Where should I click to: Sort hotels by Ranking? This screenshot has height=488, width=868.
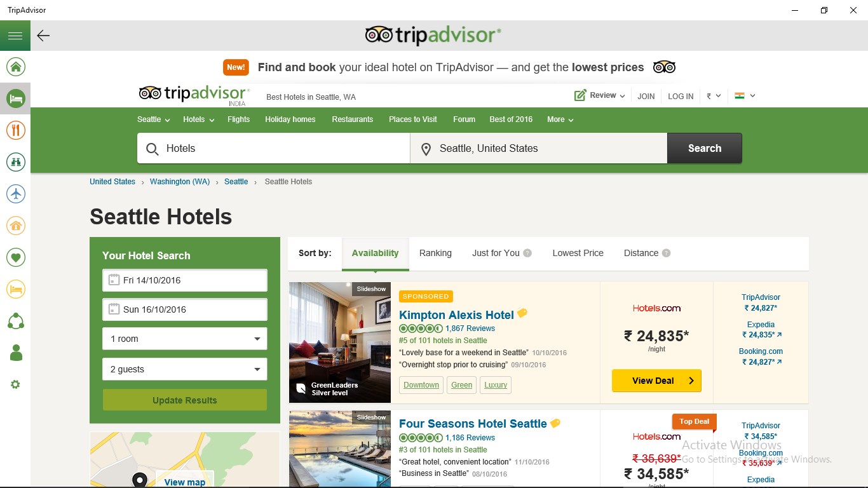tap(435, 253)
